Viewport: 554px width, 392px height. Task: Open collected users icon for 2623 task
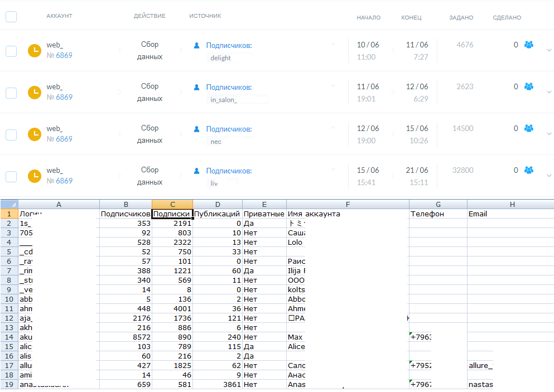coord(529,86)
